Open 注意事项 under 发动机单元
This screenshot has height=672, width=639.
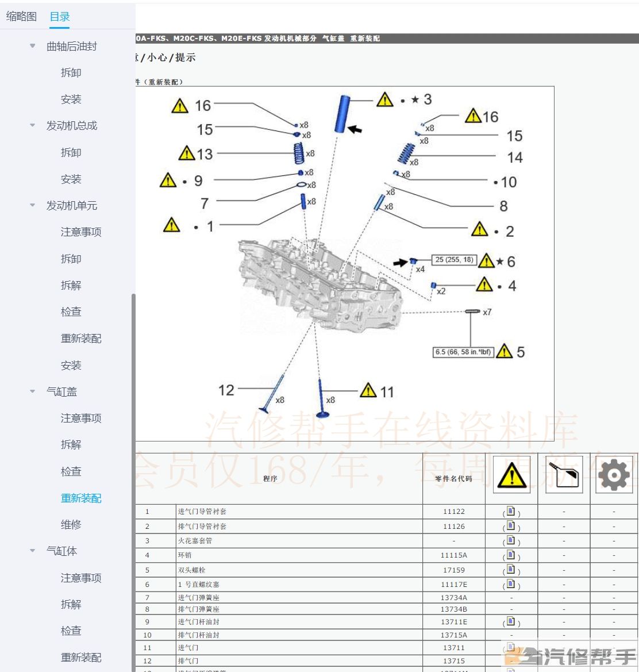click(x=81, y=232)
